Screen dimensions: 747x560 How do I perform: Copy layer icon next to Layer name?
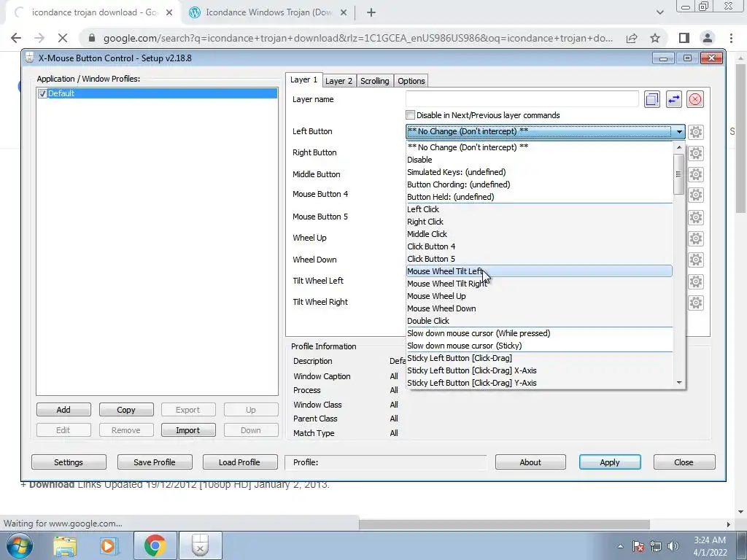point(651,99)
